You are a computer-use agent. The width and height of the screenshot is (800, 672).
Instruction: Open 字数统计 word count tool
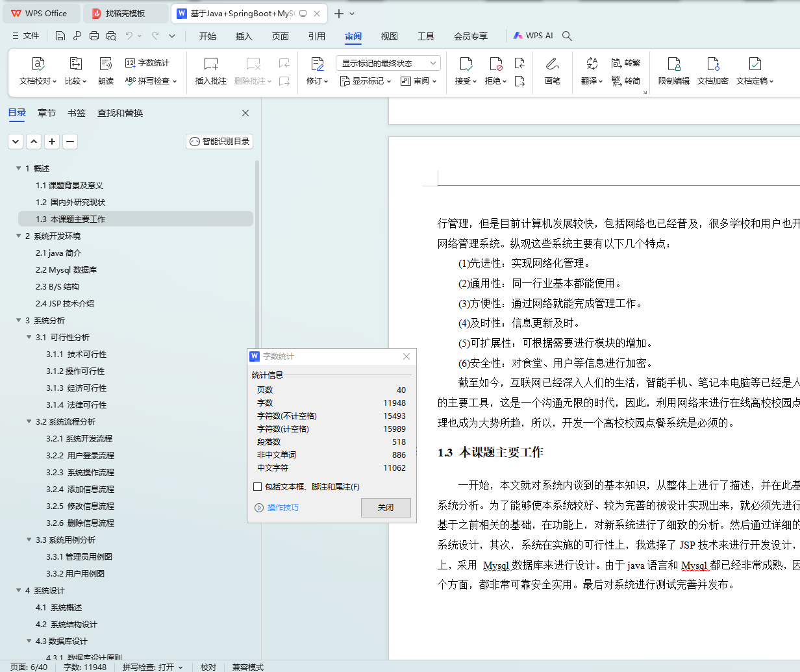pyautogui.click(x=147, y=63)
